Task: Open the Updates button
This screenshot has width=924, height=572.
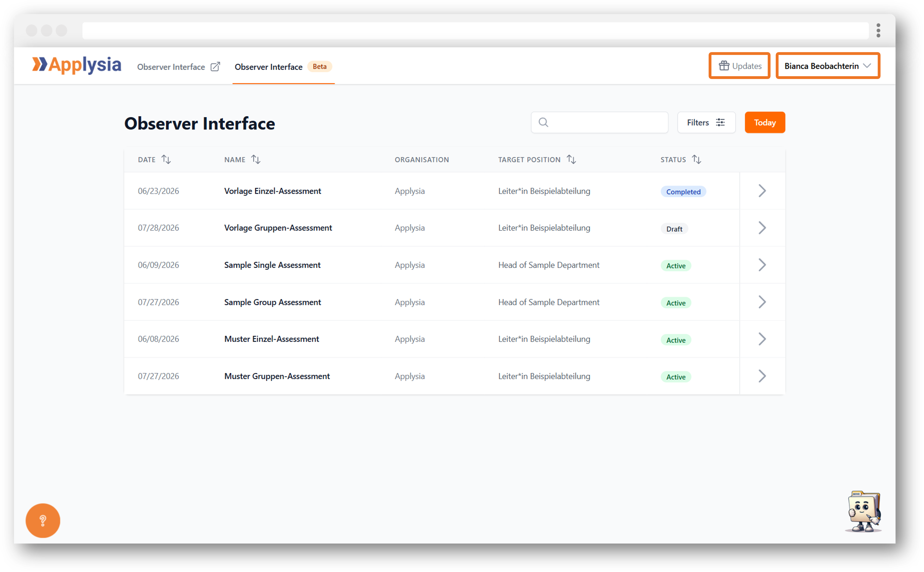Action: 739,66
